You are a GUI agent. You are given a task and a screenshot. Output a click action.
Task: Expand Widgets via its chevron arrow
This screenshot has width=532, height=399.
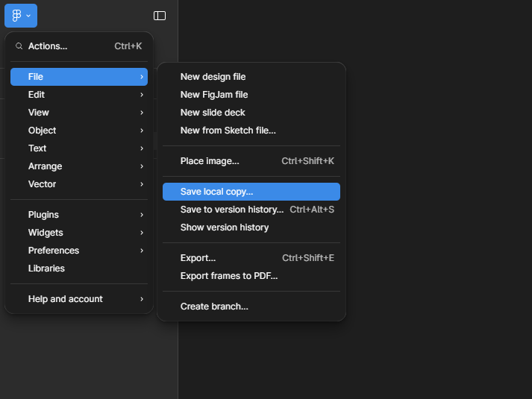pos(142,233)
